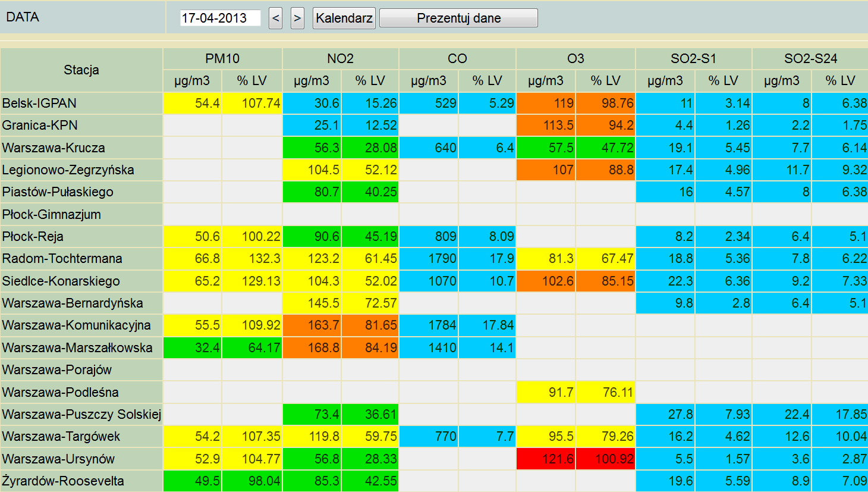Click the red 100.92 % LV cell

[x=605, y=459]
